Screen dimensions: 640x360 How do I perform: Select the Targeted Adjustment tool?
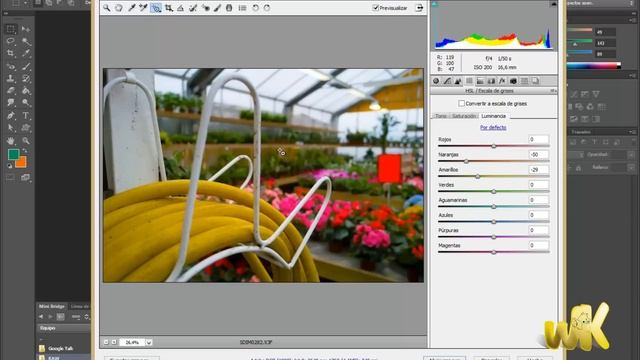tap(156, 8)
